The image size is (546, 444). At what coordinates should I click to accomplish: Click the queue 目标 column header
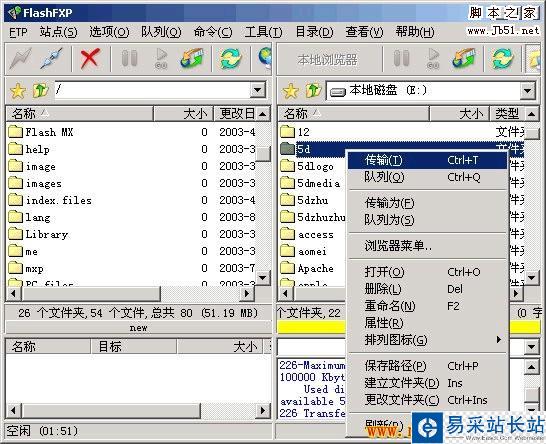click(134, 346)
